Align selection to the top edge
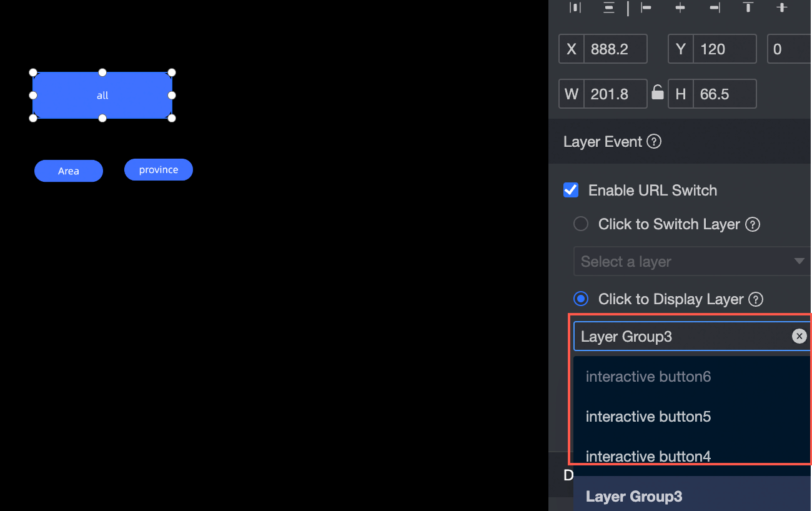Image resolution: width=812 pixels, height=511 pixels. (x=748, y=7)
